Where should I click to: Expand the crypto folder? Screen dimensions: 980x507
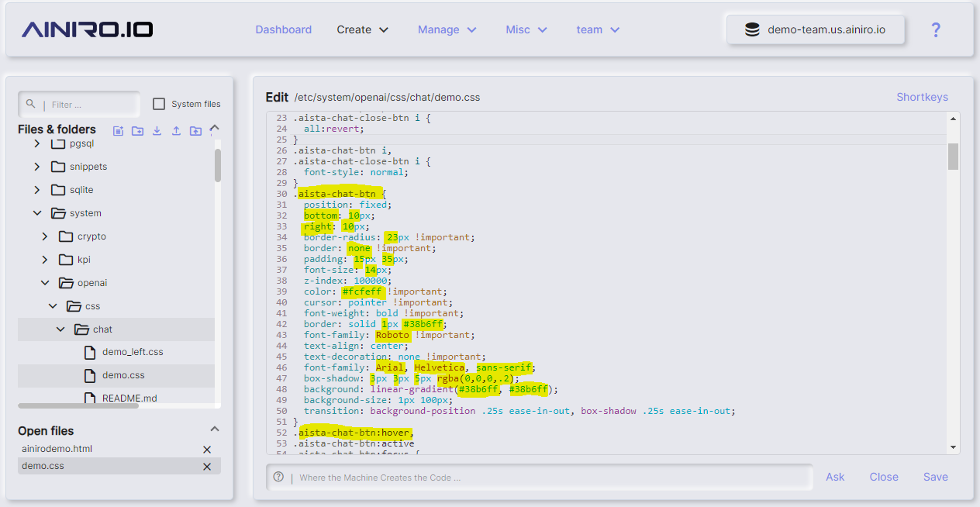pos(45,236)
